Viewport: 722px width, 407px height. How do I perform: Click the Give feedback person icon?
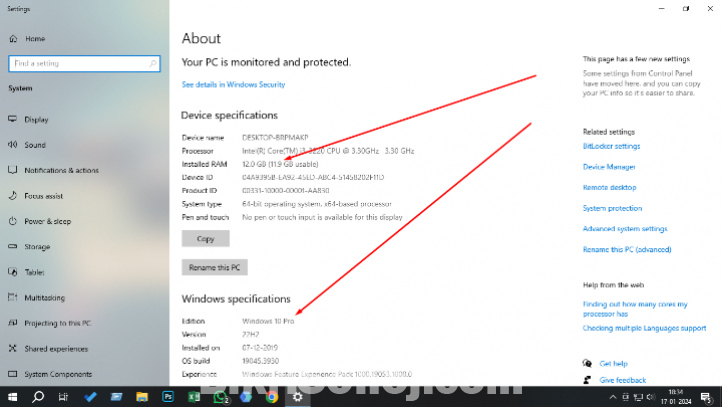(587, 380)
